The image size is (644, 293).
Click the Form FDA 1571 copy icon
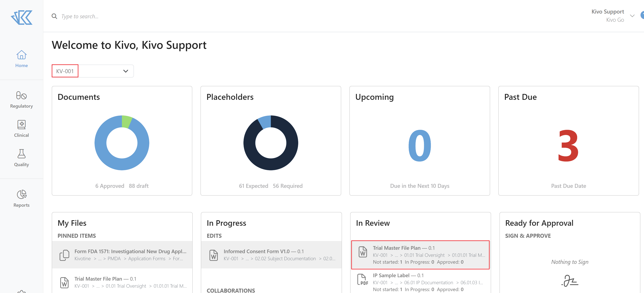64,255
